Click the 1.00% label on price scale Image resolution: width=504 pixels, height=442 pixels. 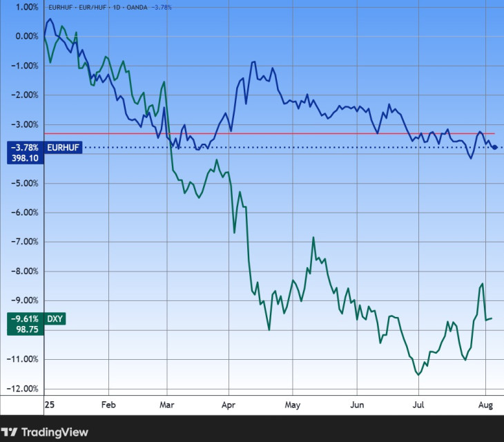(x=27, y=7)
